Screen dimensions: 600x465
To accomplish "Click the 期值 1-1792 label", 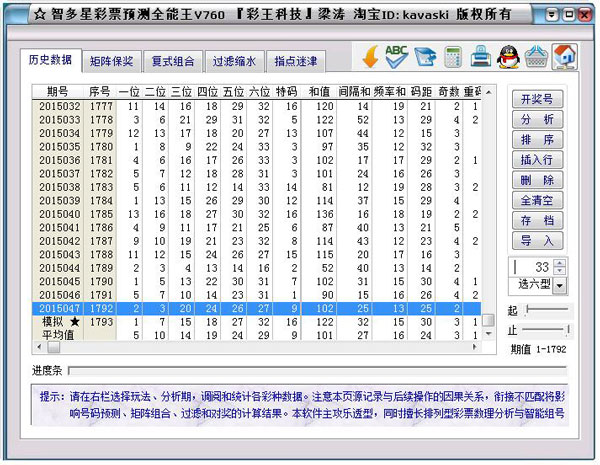I will pos(538,349).
